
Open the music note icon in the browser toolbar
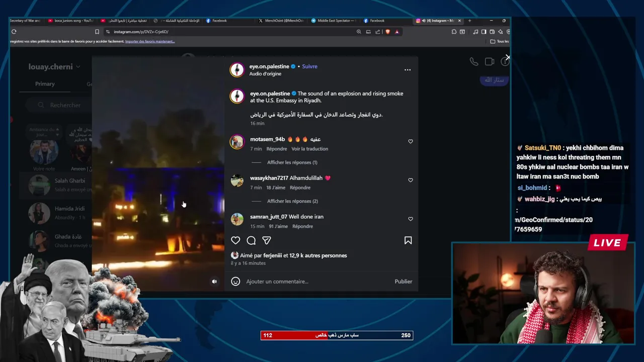(x=475, y=32)
